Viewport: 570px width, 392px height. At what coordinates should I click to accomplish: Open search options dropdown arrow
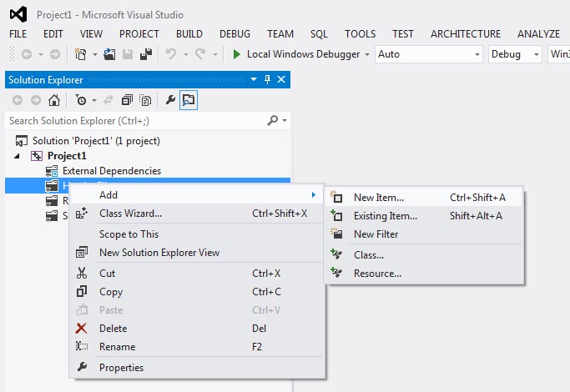285,121
